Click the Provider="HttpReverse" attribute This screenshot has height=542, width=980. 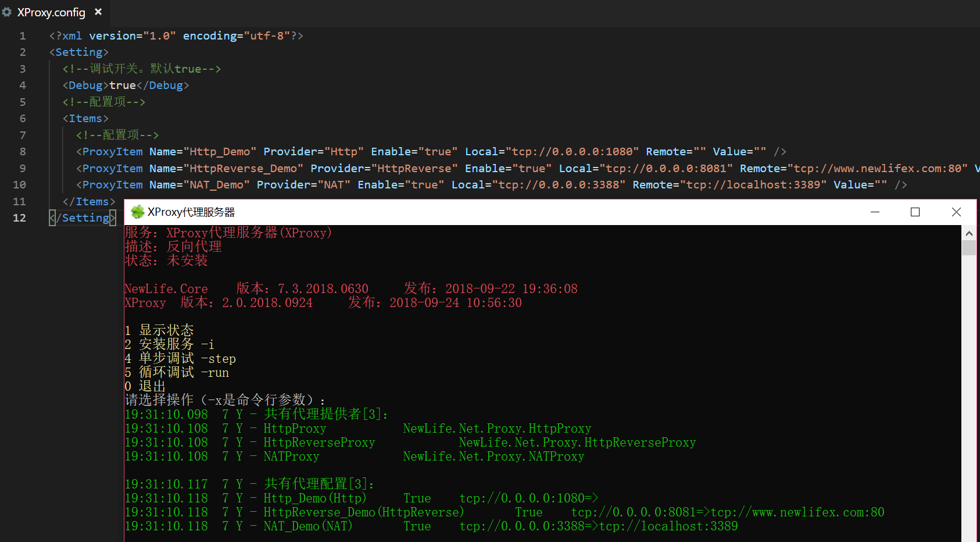(384, 169)
